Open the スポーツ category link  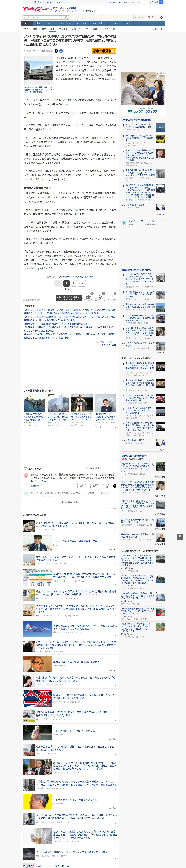tap(76, 29)
